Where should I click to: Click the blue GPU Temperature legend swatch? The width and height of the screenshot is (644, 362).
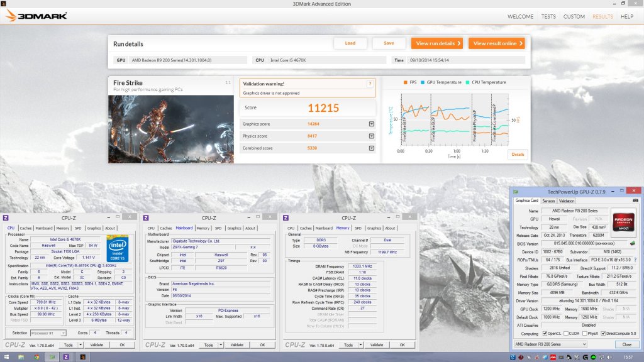pyautogui.click(x=422, y=82)
